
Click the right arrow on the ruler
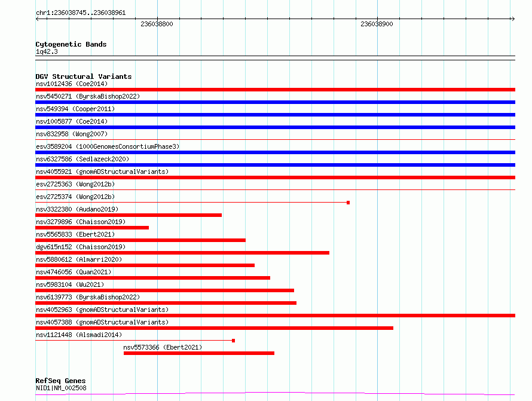513,19
